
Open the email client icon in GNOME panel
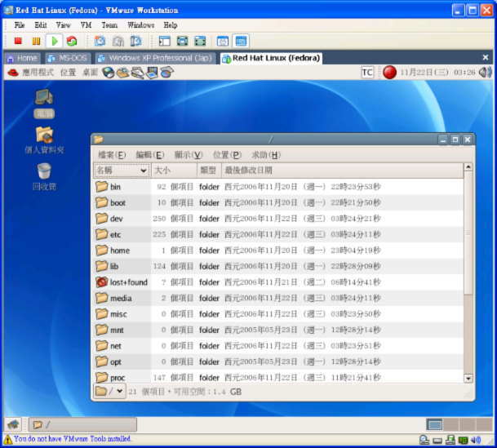pyautogui.click(x=122, y=73)
